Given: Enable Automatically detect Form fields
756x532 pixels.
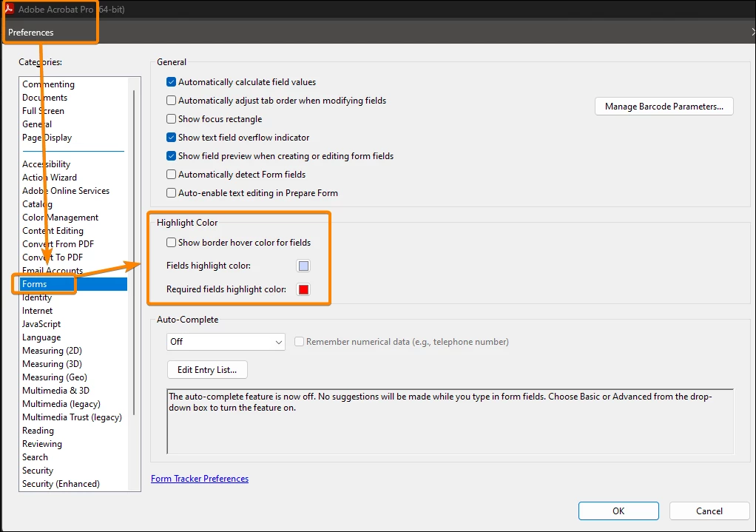Looking at the screenshot, I should (x=171, y=174).
